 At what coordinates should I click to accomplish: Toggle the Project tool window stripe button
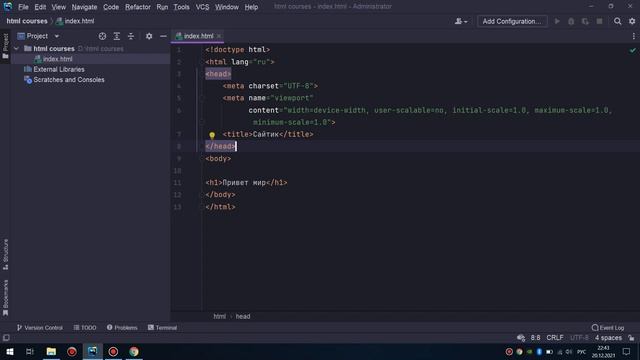coord(5,46)
